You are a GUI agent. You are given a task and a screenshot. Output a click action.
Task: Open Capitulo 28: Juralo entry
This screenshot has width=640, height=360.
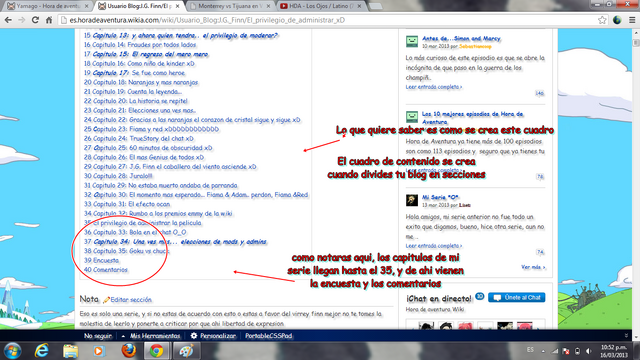pos(118,176)
